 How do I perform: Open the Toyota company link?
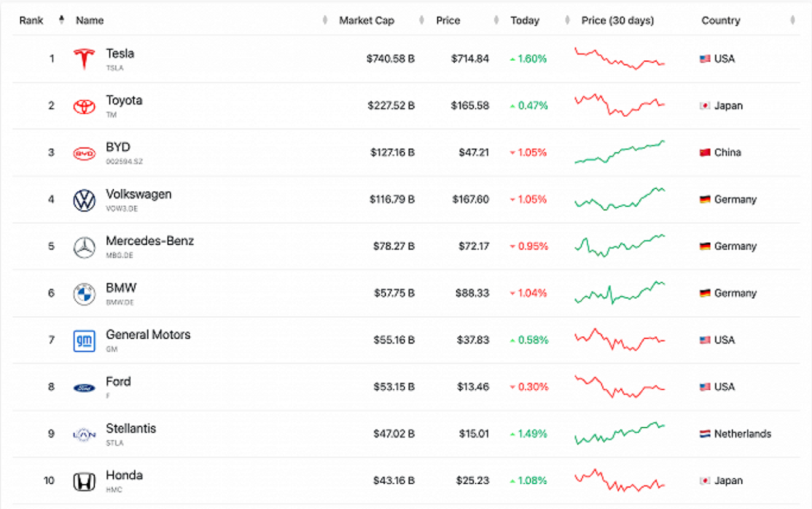point(124,101)
